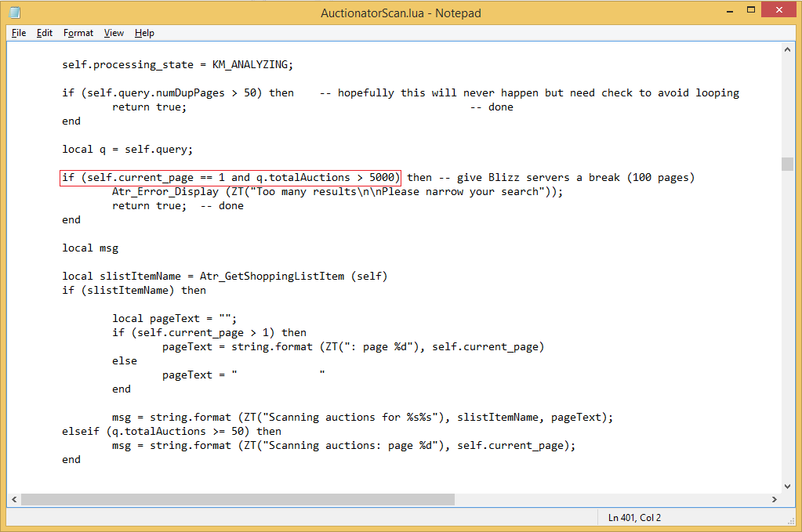Minimize the Notepad window
Image resolution: width=802 pixels, height=532 pixels.
pyautogui.click(x=730, y=10)
